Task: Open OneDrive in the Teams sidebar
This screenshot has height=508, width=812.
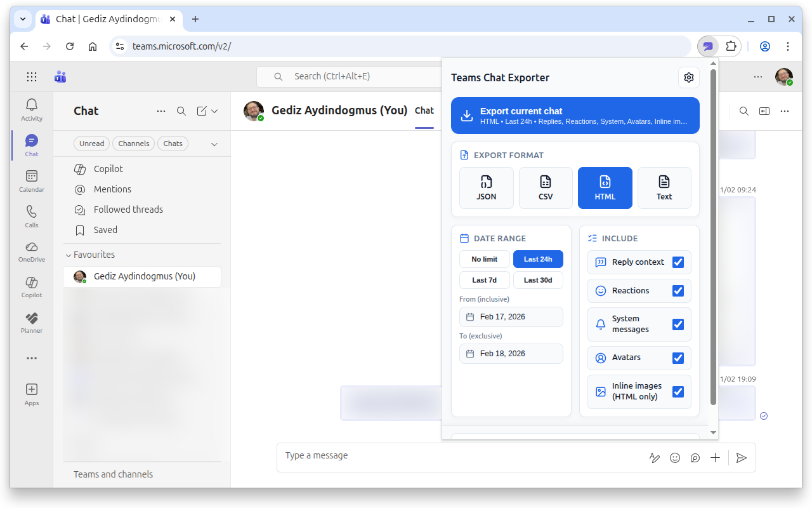Action: [32, 251]
